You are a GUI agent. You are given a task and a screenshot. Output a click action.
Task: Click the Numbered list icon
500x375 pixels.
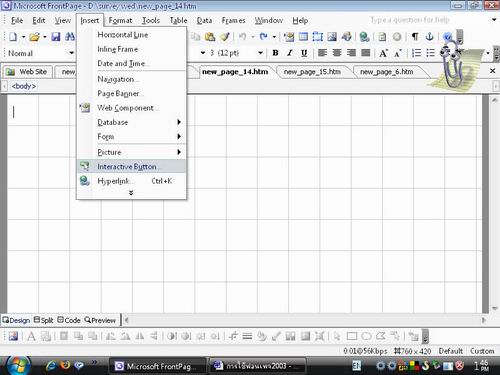(x=416, y=53)
